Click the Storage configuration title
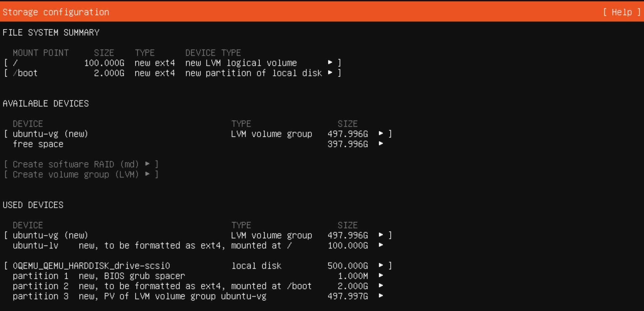 [55, 12]
